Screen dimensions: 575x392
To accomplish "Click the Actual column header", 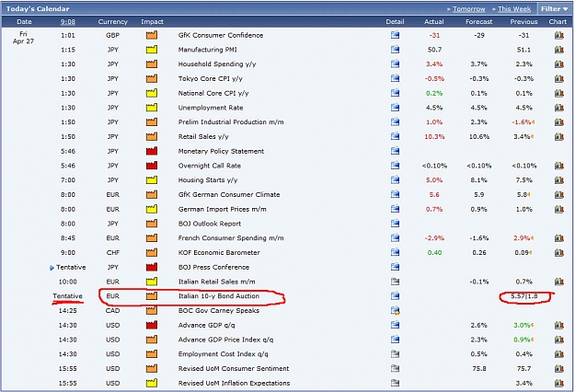I will click(434, 22).
